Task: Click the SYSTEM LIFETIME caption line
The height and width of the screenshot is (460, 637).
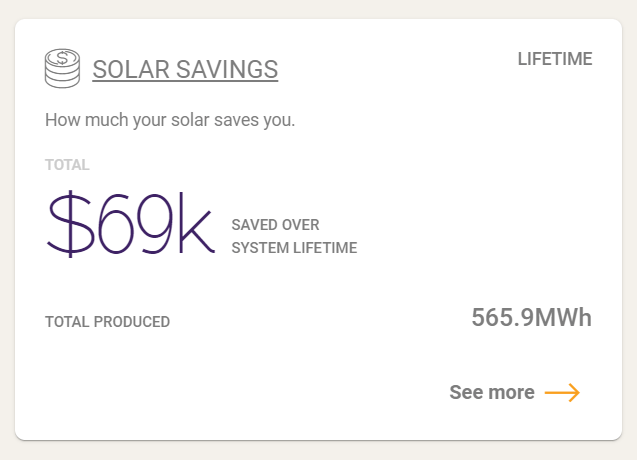Action: click(294, 248)
